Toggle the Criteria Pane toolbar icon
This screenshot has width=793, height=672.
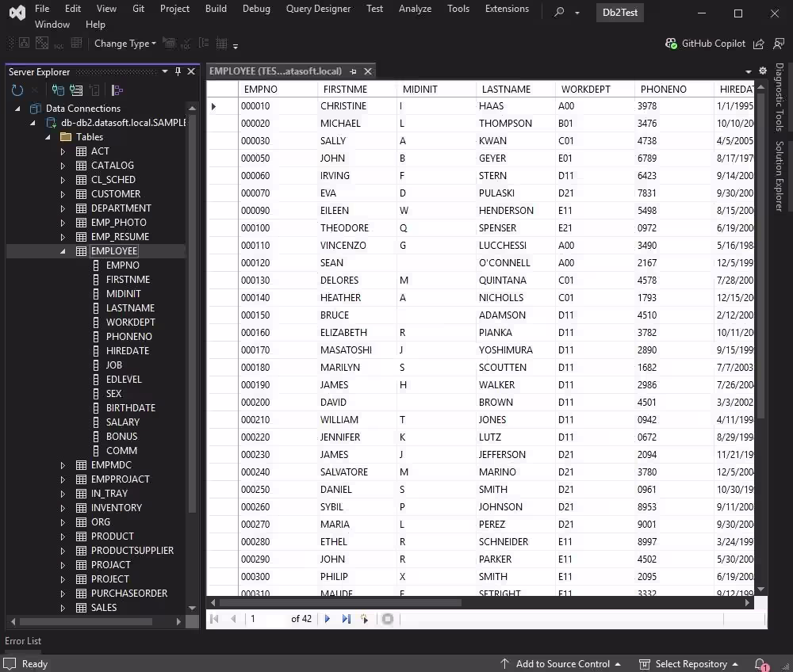point(42,44)
